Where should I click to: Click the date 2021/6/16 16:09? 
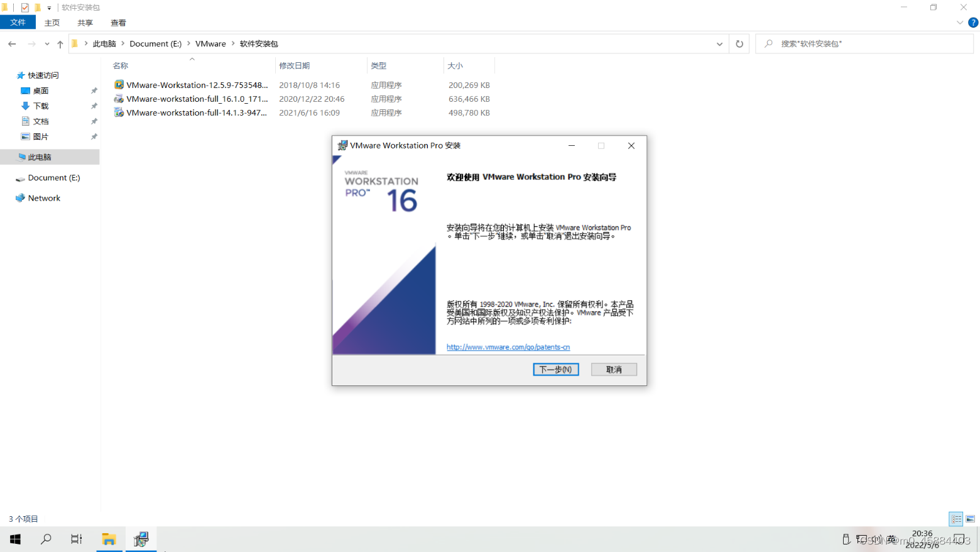tap(310, 113)
